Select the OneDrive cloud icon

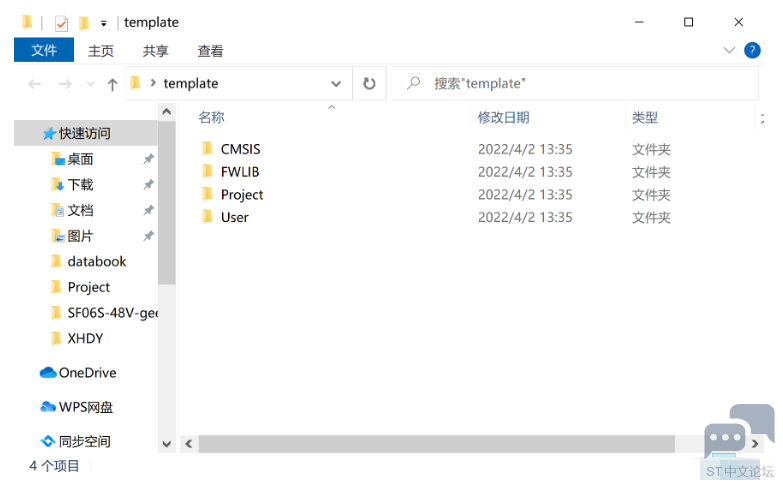coord(48,373)
